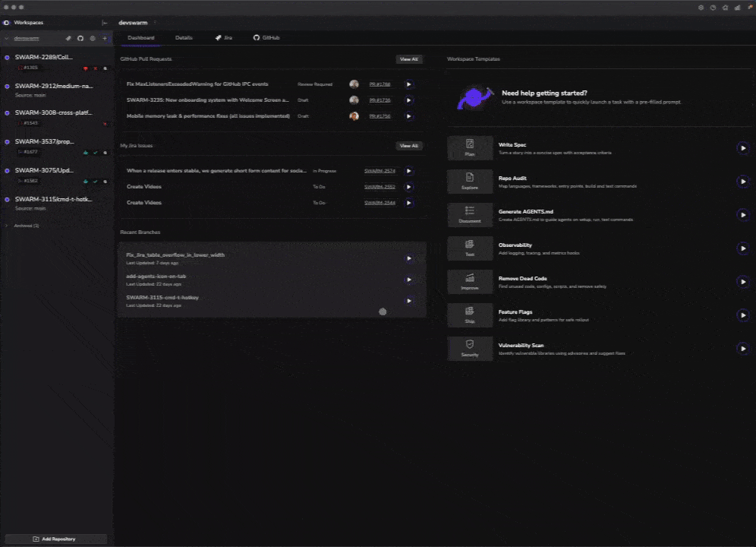Viewport: 756px width, 547px height.
Task: Open the menu next to devswarm title
Action: pos(155,23)
